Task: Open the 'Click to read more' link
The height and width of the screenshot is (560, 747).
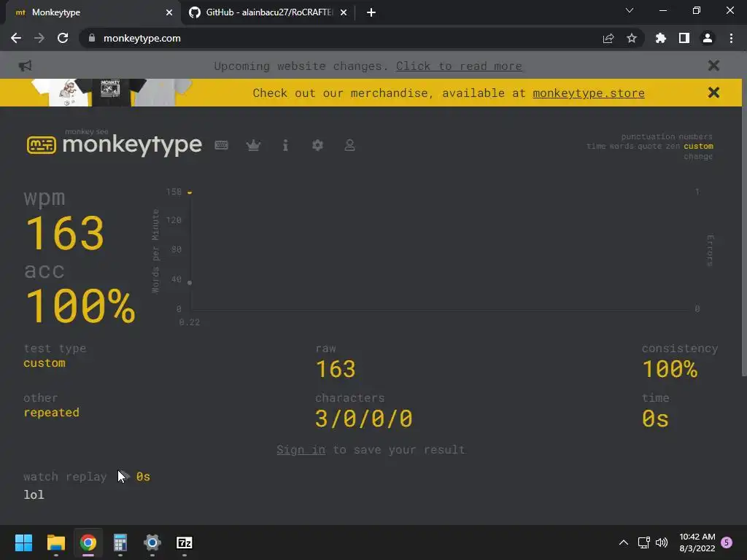Action: pyautogui.click(x=459, y=66)
